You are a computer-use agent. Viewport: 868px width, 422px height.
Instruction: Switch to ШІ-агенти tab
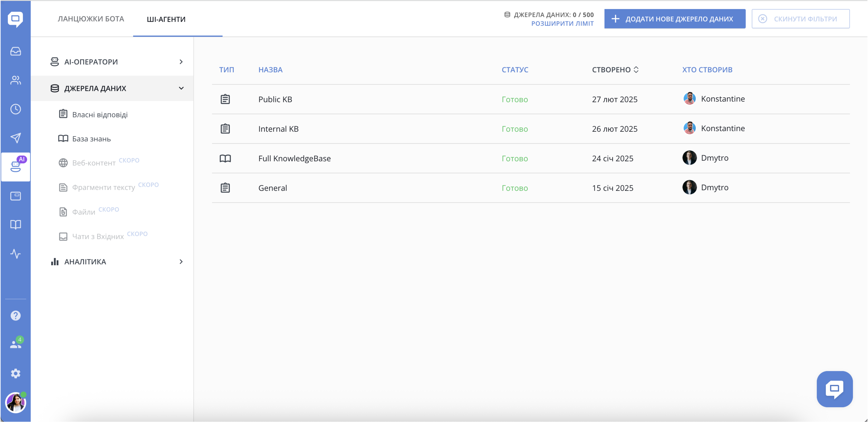pos(166,19)
